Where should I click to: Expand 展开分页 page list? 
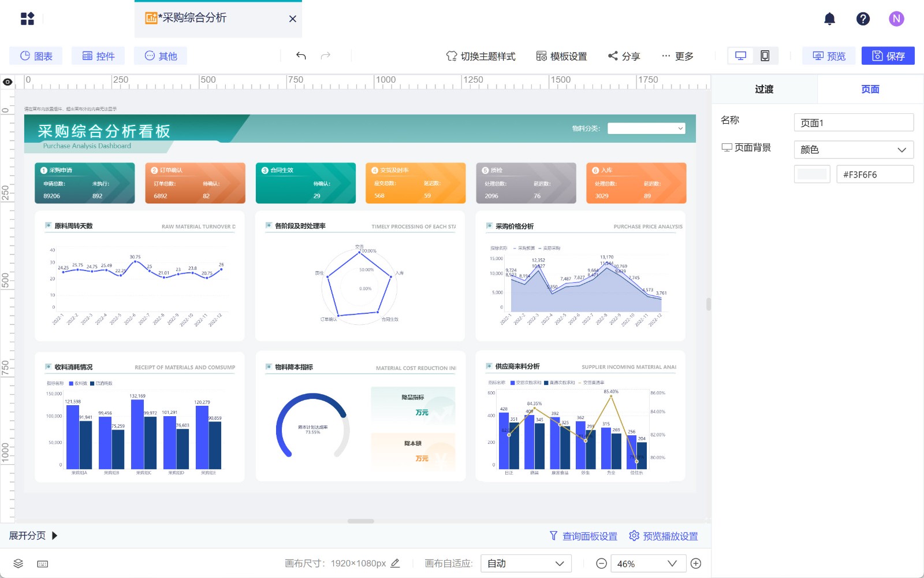(33, 536)
